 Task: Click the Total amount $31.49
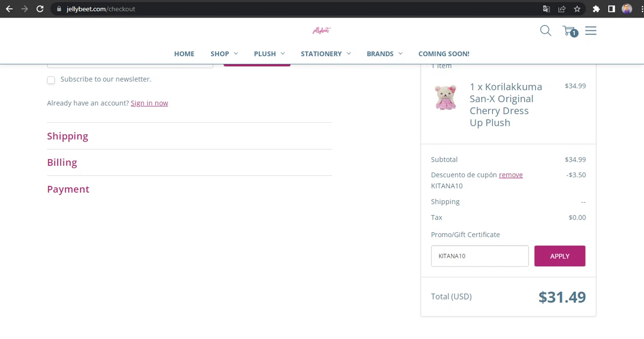(562, 297)
